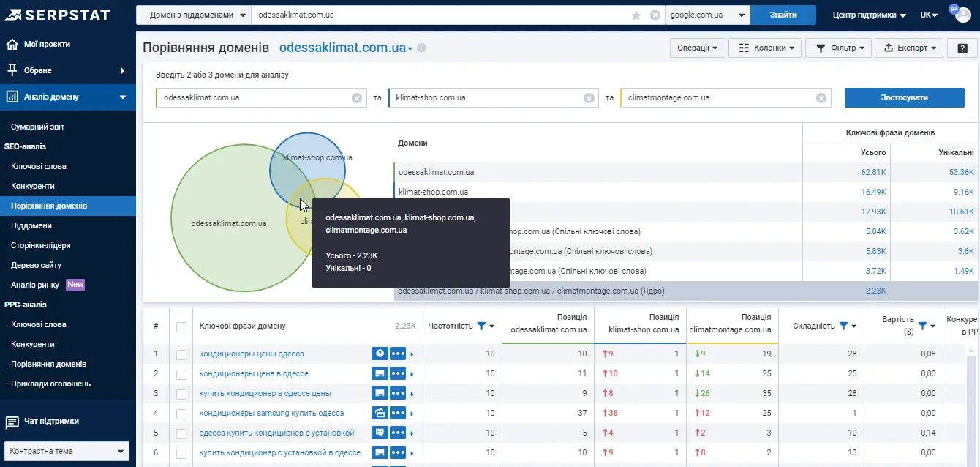Expand row arrow for кондиционеры цены одесса
Image resolution: width=980 pixels, height=467 pixels.
pos(412,354)
